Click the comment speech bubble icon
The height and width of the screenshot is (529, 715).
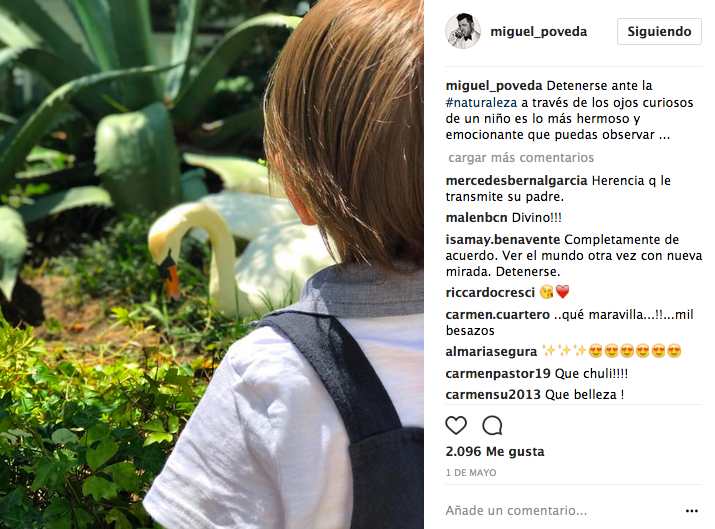click(x=492, y=425)
